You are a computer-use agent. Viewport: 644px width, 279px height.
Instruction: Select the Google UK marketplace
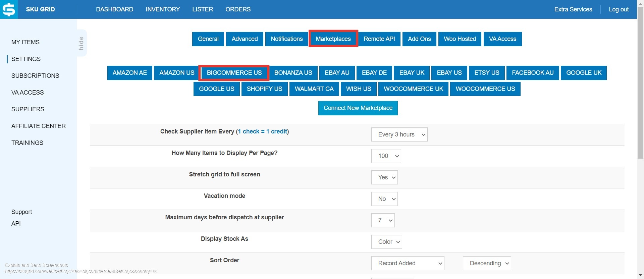point(584,73)
